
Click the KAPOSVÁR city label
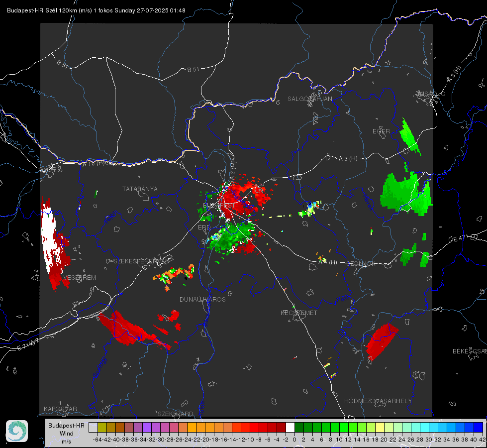click(60, 409)
